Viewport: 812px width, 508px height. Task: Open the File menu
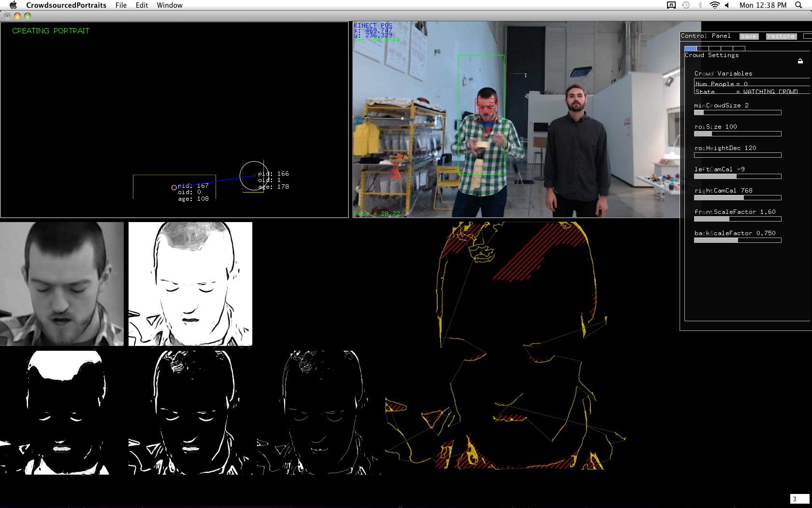121,5
